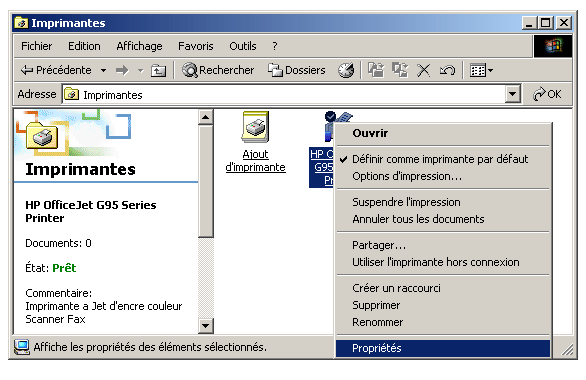Open the Affichage menu
This screenshot has width=586, height=380.
(139, 46)
